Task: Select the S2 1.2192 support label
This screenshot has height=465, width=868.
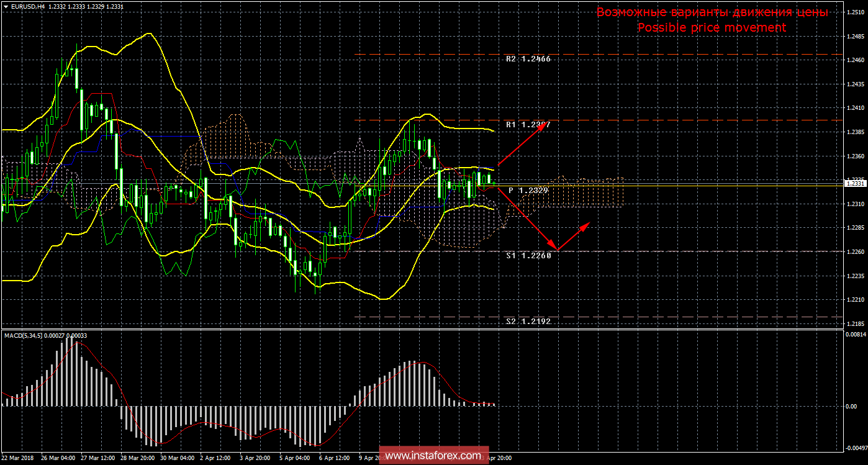Action: 528,321
